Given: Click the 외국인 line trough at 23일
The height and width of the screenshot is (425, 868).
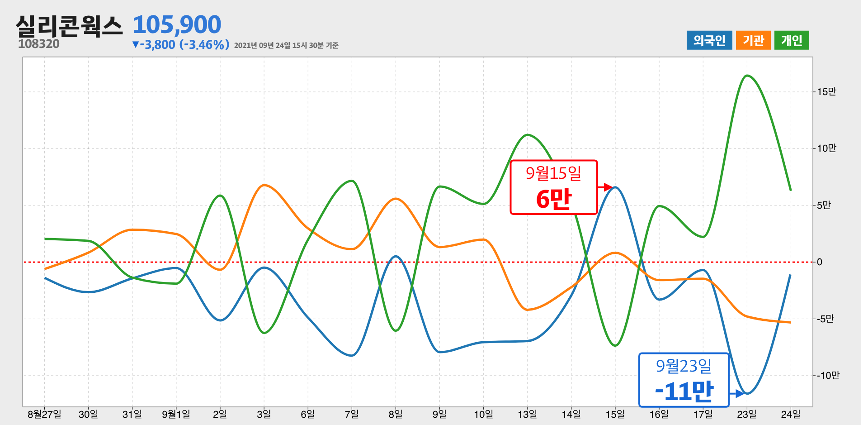Looking at the screenshot, I should 746,393.
